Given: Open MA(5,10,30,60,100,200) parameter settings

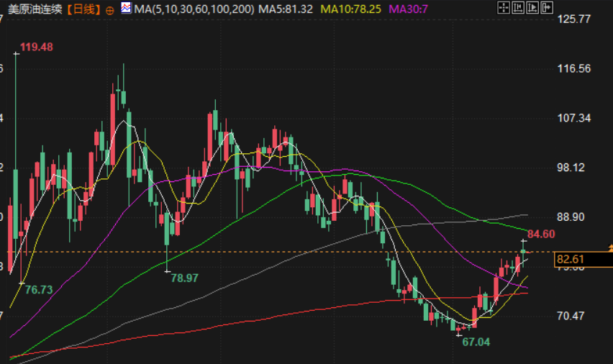Looking at the screenshot, I should coord(194,9).
